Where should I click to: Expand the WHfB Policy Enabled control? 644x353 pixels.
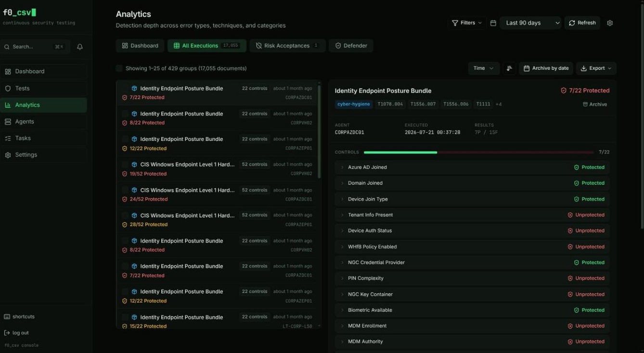[x=342, y=247]
